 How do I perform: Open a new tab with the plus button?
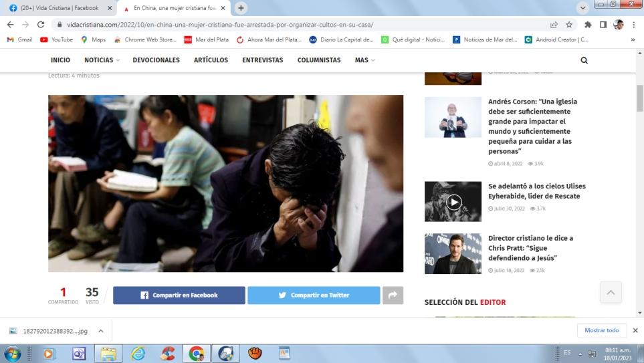pos(241,8)
